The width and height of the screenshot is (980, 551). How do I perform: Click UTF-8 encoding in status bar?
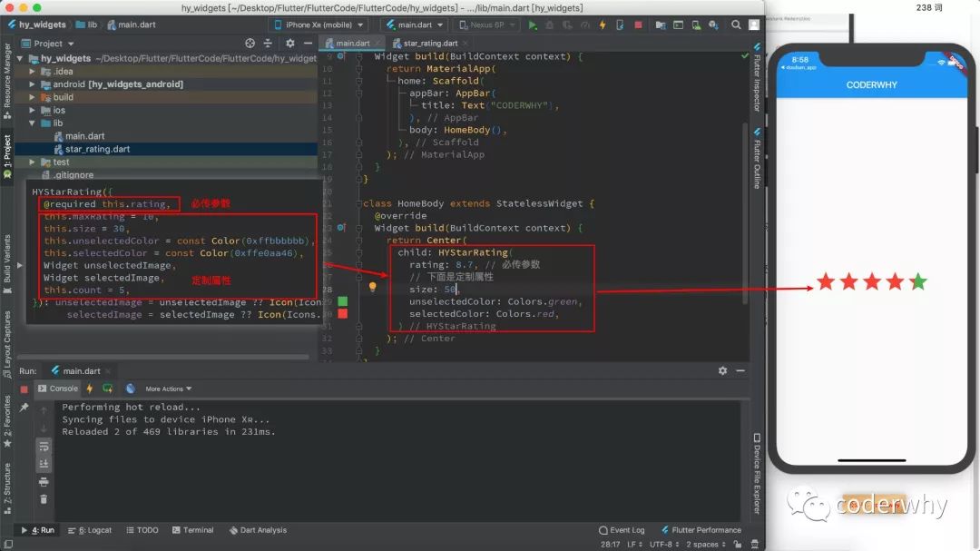click(x=663, y=544)
